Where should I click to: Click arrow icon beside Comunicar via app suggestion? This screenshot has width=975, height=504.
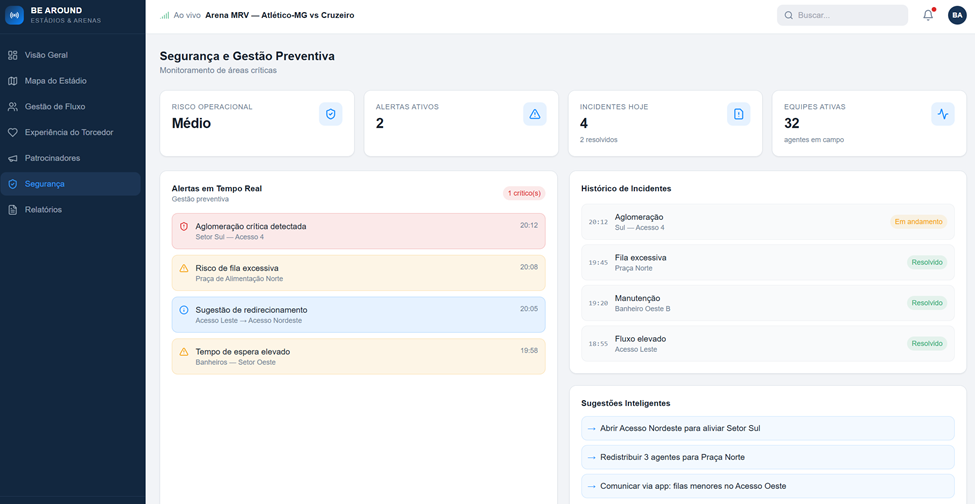(x=592, y=486)
